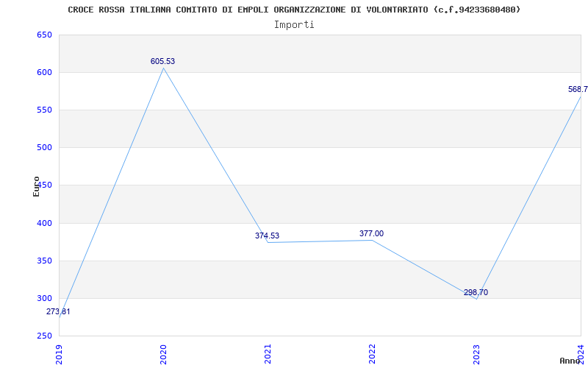Click the 273.81 data label
The width and height of the screenshot is (588, 368).
(58, 311)
